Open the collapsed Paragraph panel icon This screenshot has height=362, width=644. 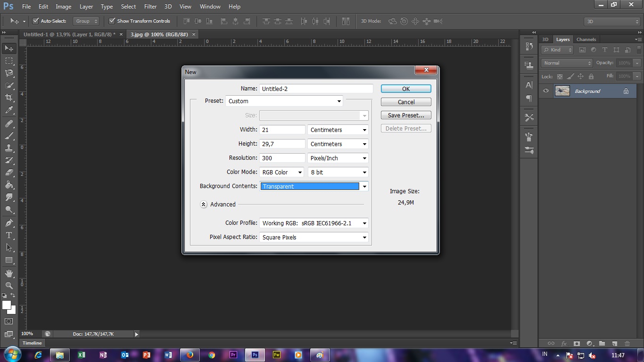(x=529, y=99)
